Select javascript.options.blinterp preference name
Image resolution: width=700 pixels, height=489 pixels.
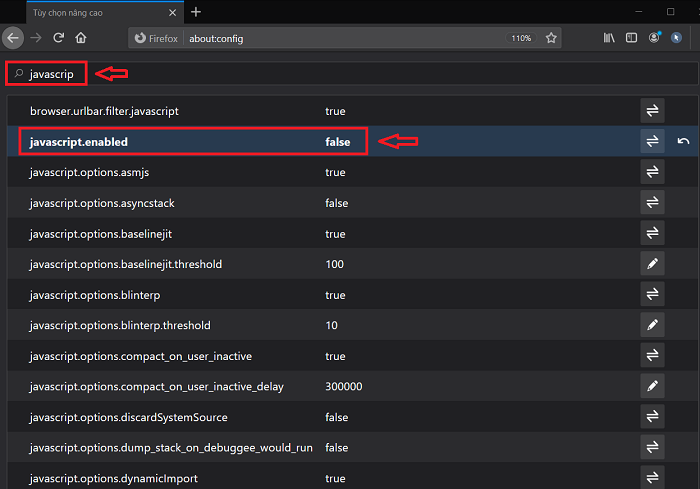tap(95, 295)
